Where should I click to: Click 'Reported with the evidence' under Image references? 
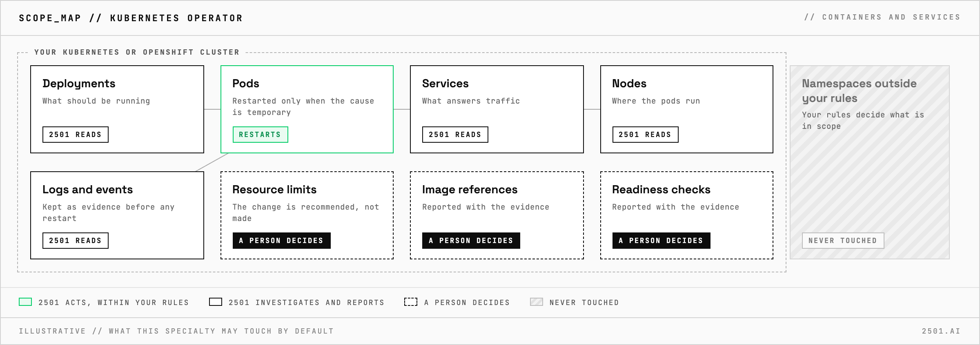486,207
